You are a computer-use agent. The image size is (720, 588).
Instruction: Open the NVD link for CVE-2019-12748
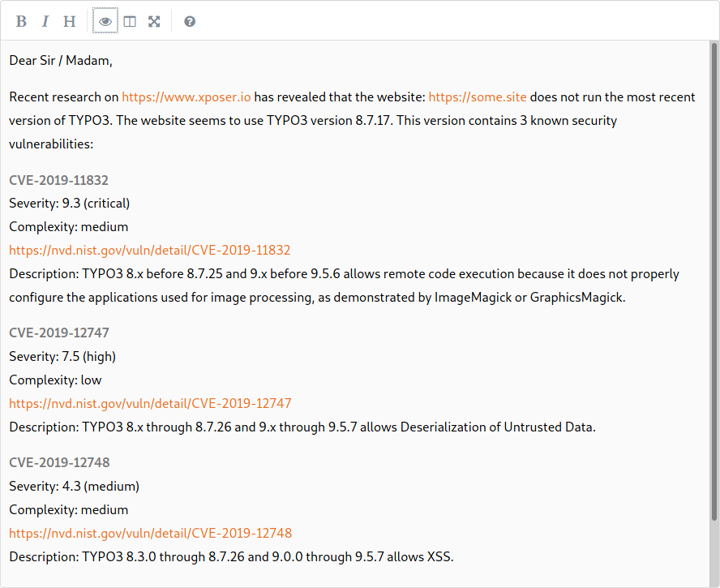pyautogui.click(x=151, y=533)
